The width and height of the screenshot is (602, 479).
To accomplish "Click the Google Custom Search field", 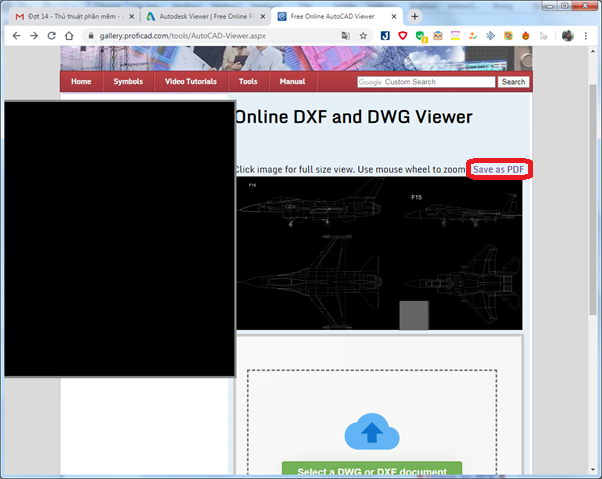I will pos(425,82).
